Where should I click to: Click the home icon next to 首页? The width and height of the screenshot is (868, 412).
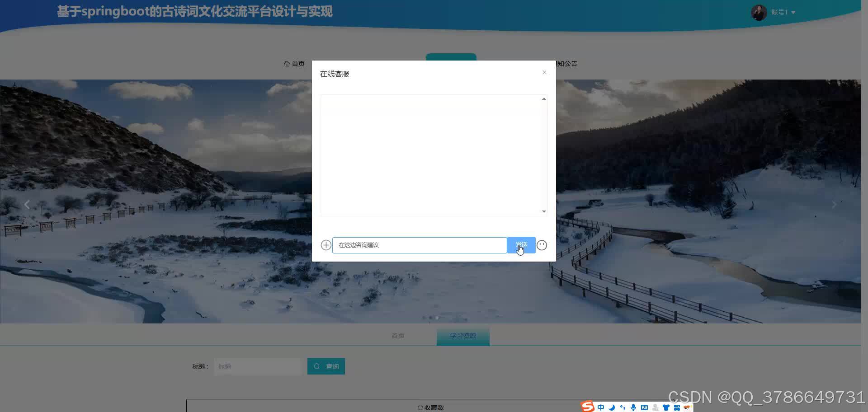[285, 64]
